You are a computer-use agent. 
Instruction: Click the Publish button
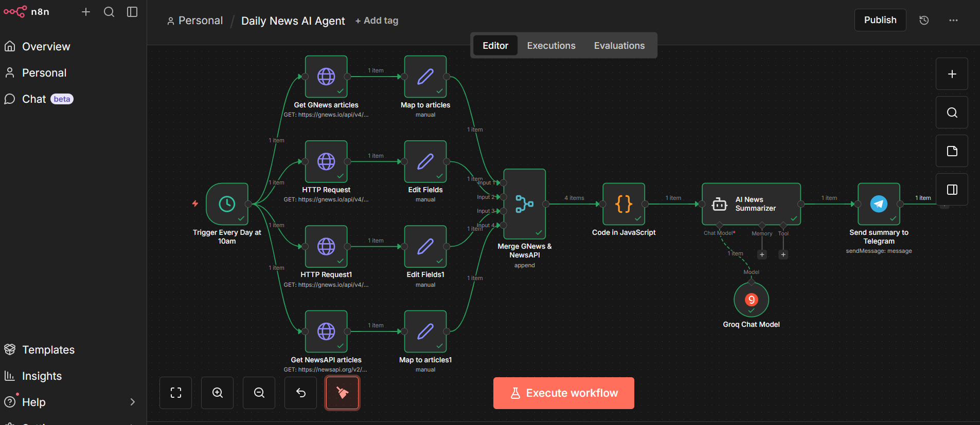[880, 20]
